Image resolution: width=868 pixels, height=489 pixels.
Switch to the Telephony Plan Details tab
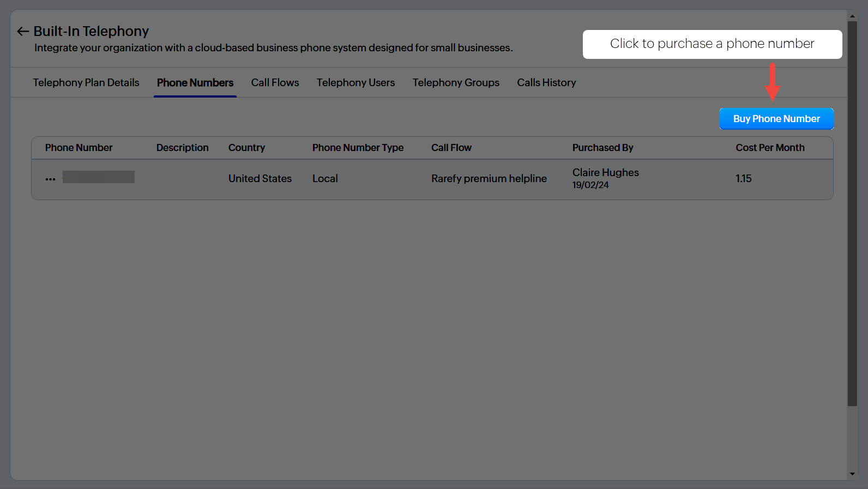coord(86,83)
